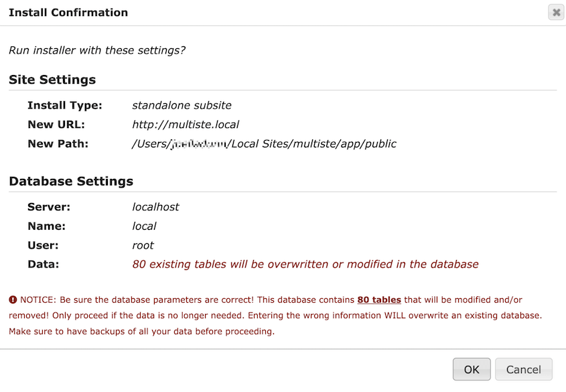
Task: Select the "localhost" server value
Action: 155,206
